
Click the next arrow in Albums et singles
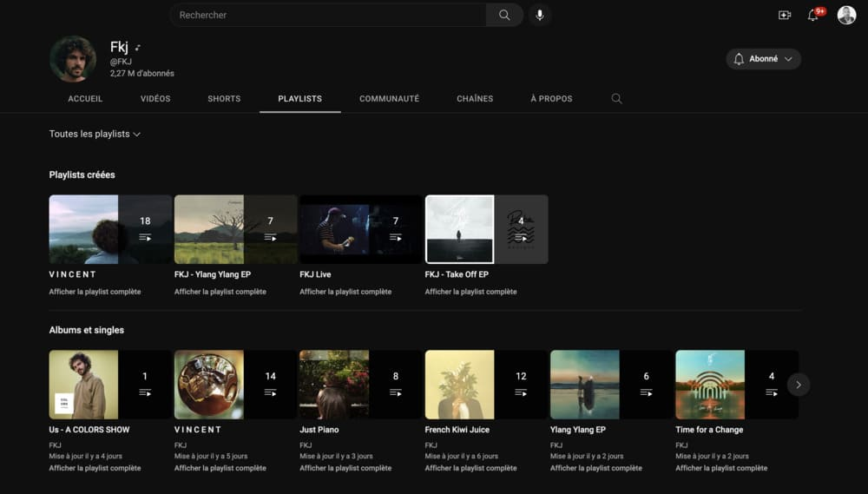(799, 385)
